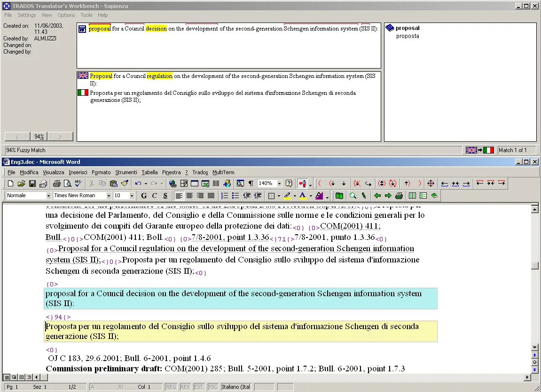Expand the Undo history arrow
The image size is (541, 392).
pyautogui.click(x=146, y=184)
